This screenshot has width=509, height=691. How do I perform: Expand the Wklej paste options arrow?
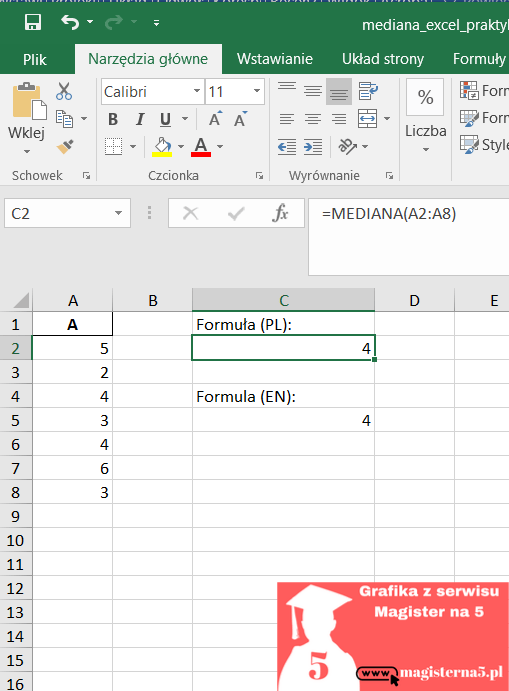26,151
